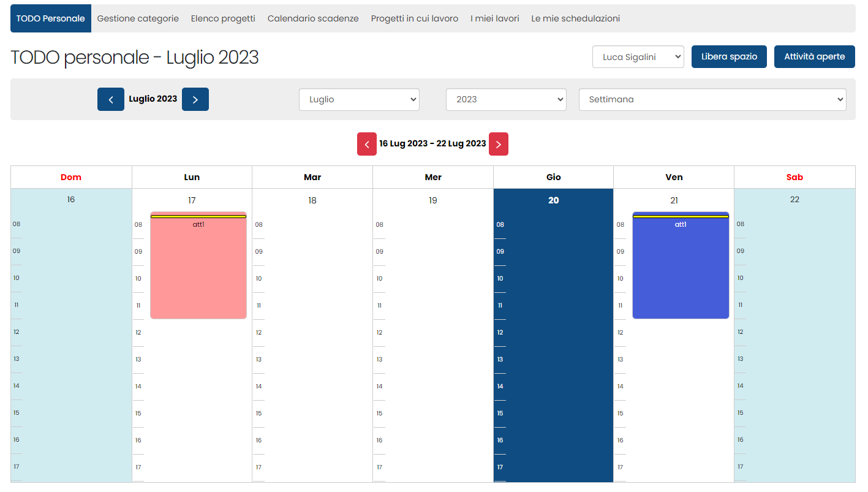
Task: Open the Luglio month dropdown
Action: 359,99
